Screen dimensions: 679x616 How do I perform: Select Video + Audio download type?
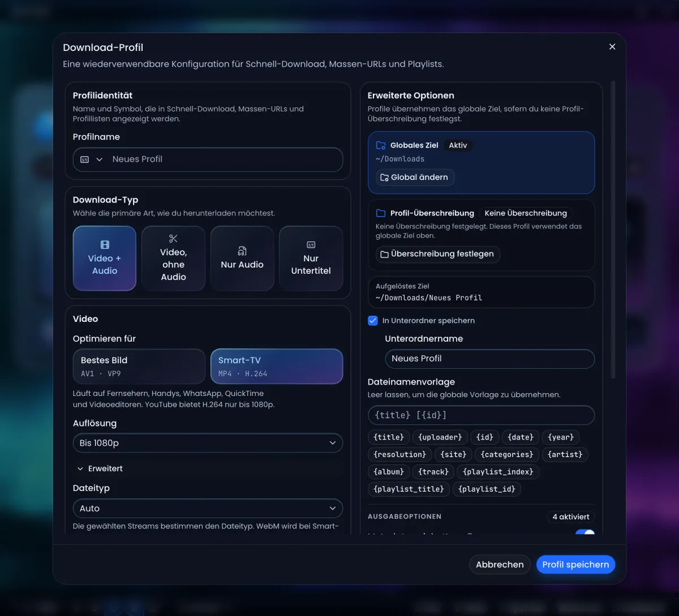(105, 259)
